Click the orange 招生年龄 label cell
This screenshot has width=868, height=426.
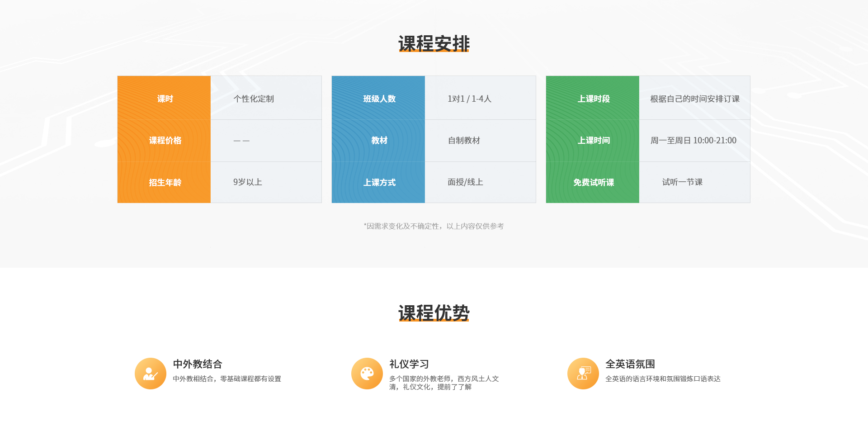(x=164, y=182)
